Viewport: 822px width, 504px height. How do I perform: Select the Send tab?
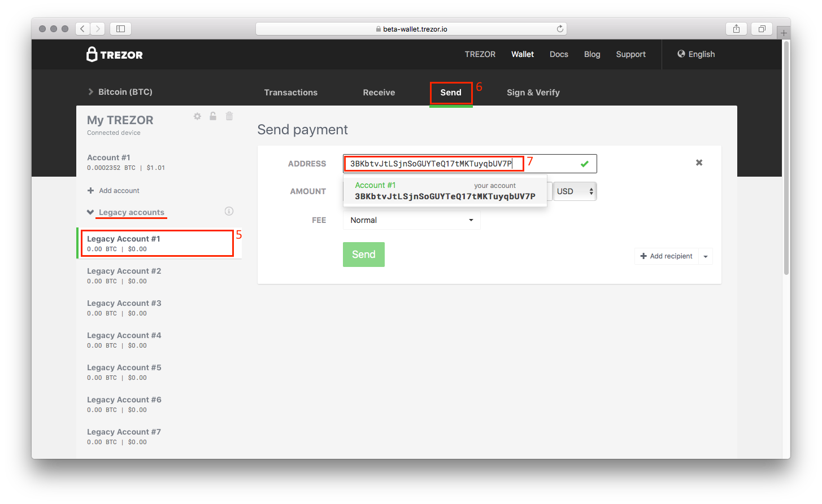click(x=451, y=93)
